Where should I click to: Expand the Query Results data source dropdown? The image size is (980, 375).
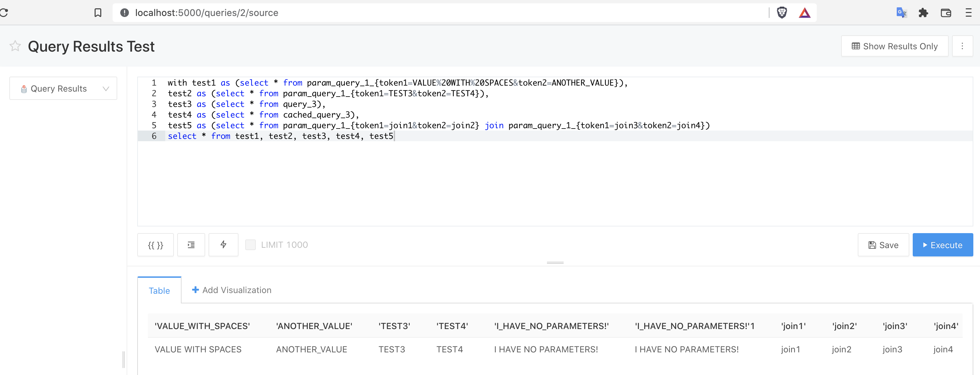coord(63,89)
